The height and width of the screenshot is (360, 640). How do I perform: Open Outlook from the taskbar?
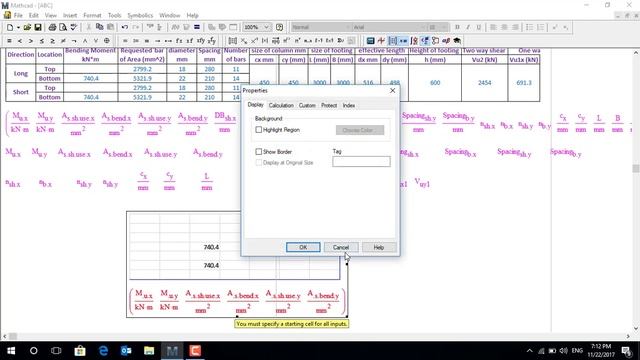(126, 351)
